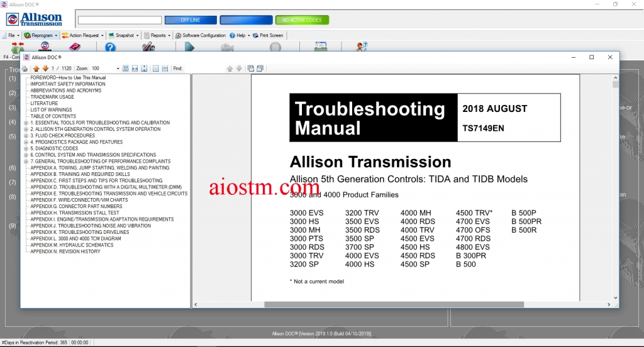Viewport: 644px width, 347px height.
Task: Click the NO ACTIVE CODES green button
Action: click(x=302, y=20)
